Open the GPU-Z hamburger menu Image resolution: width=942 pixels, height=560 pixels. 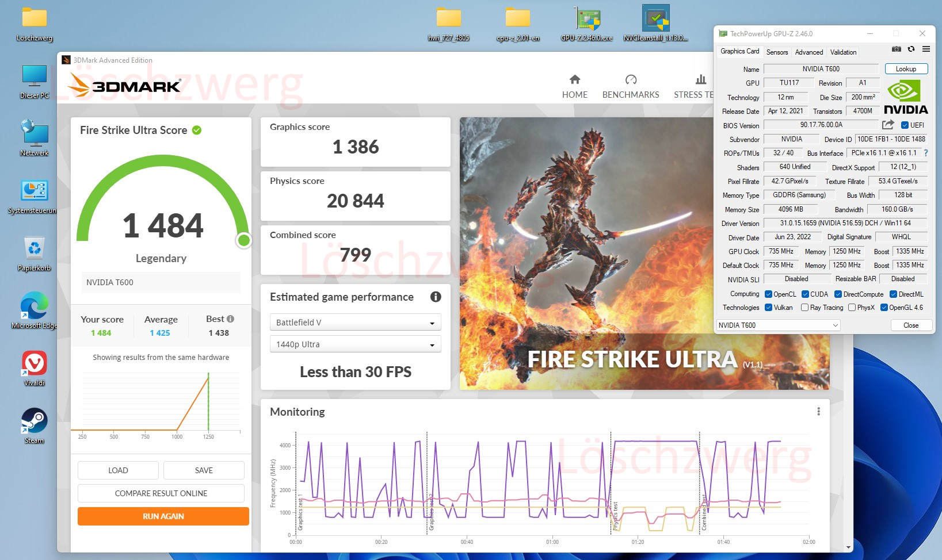(x=926, y=49)
